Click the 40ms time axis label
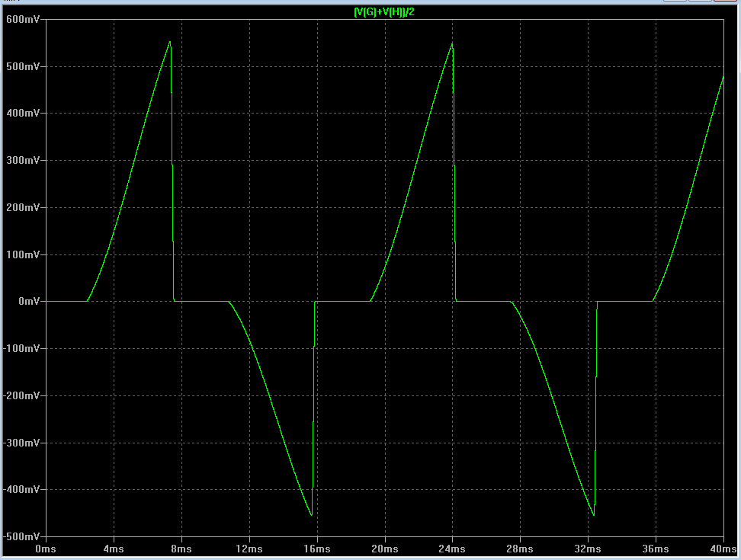Image resolution: width=741 pixels, height=560 pixels. 723,549
